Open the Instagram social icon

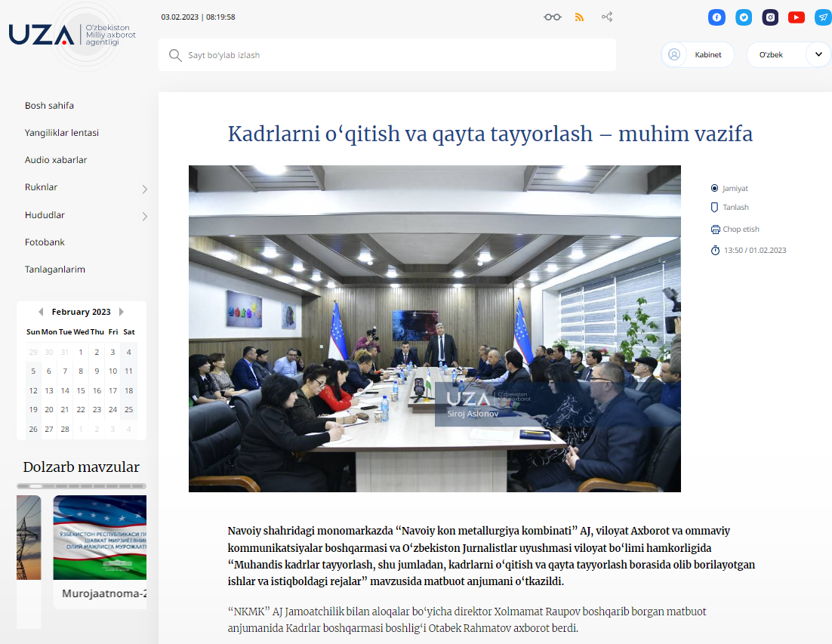(x=770, y=17)
